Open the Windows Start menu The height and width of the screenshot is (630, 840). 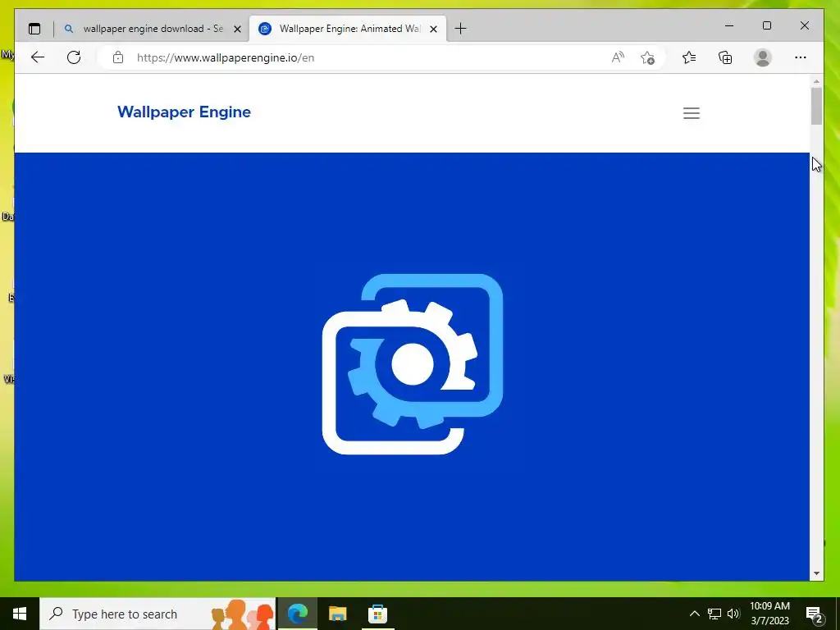pyautogui.click(x=20, y=614)
